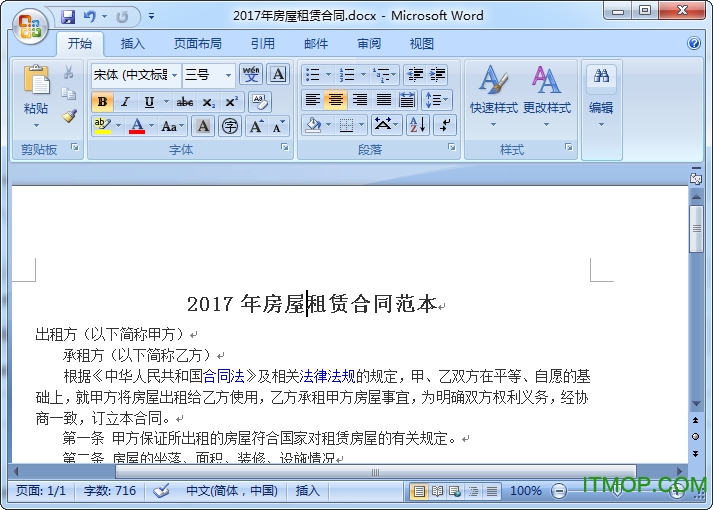The height and width of the screenshot is (510, 713).
Task: Open 快速样式 gallery
Action: click(494, 95)
